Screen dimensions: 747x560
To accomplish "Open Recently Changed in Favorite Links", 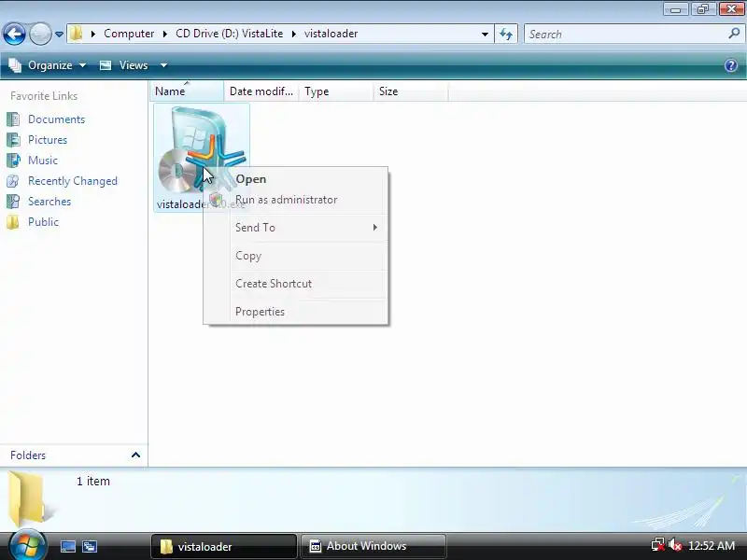I will click(x=73, y=181).
